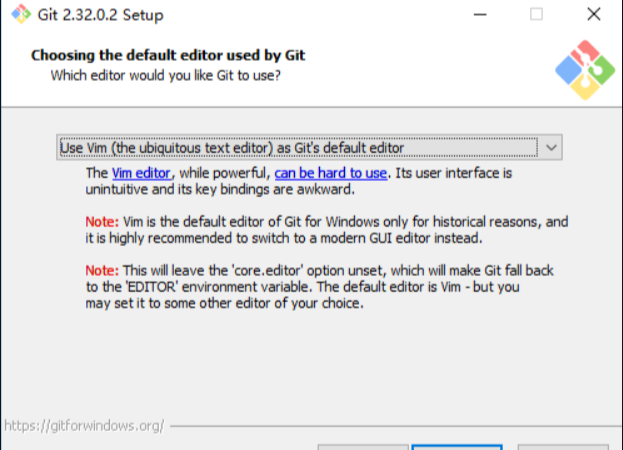
Task: Follow the 'can be hard to use' link
Action: coord(331,173)
